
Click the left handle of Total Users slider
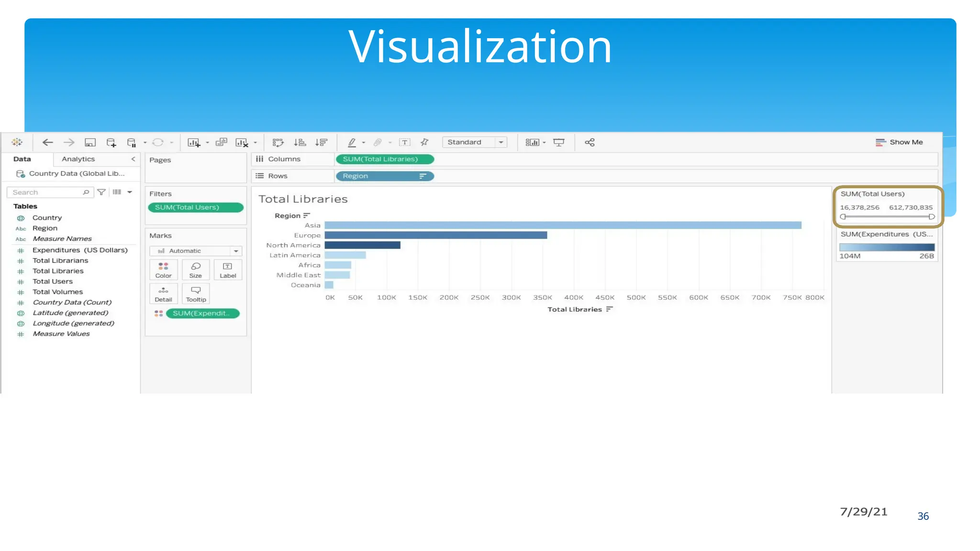click(x=843, y=217)
